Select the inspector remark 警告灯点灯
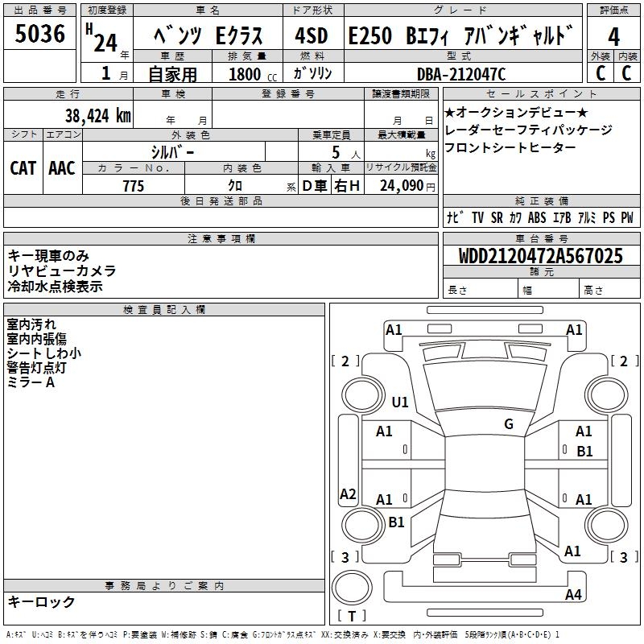Screen dimensions: 644x644 [x=36, y=367]
